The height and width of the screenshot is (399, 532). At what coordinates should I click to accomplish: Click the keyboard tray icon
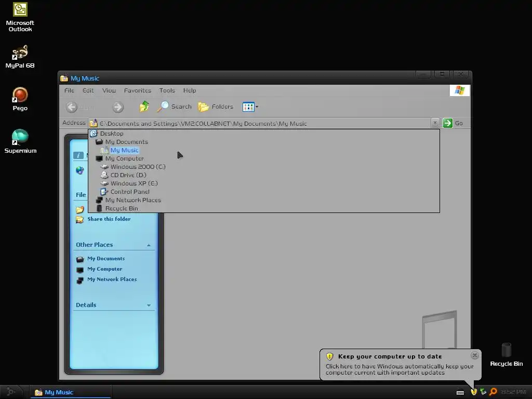460,393
